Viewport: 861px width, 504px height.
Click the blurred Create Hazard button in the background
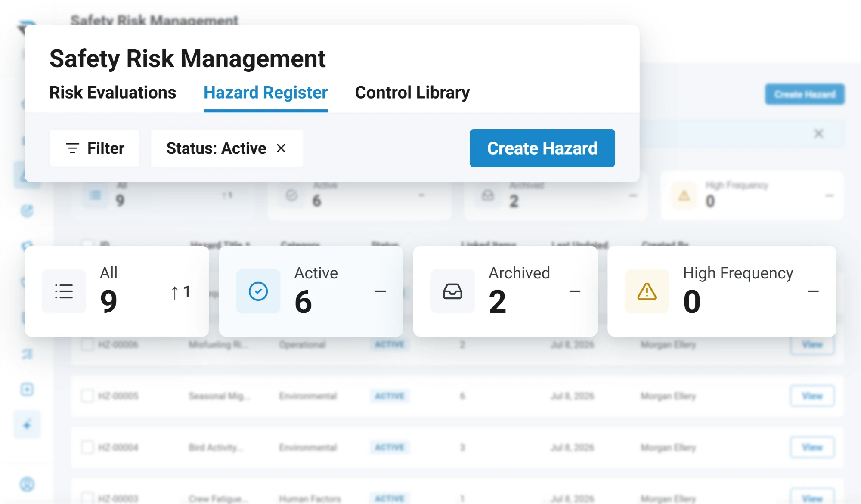(805, 94)
